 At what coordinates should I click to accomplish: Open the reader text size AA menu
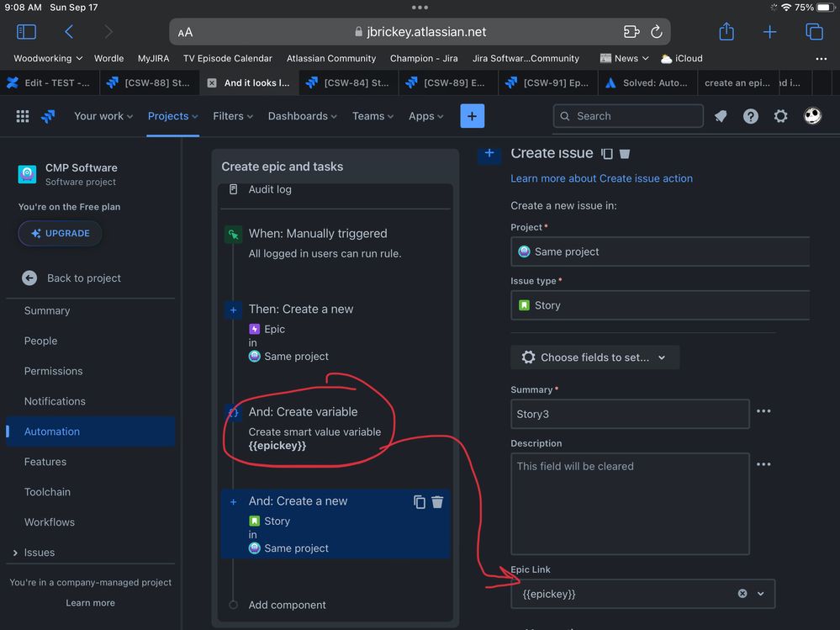click(x=185, y=32)
